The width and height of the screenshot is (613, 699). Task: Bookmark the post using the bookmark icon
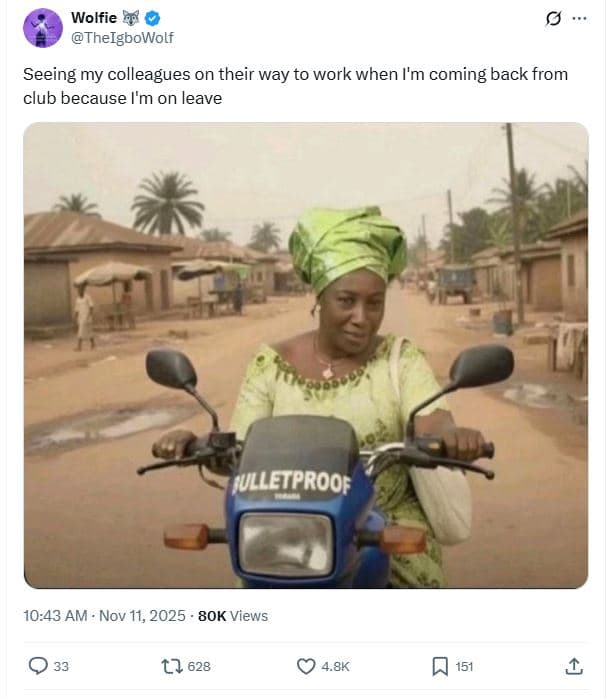[x=439, y=666]
